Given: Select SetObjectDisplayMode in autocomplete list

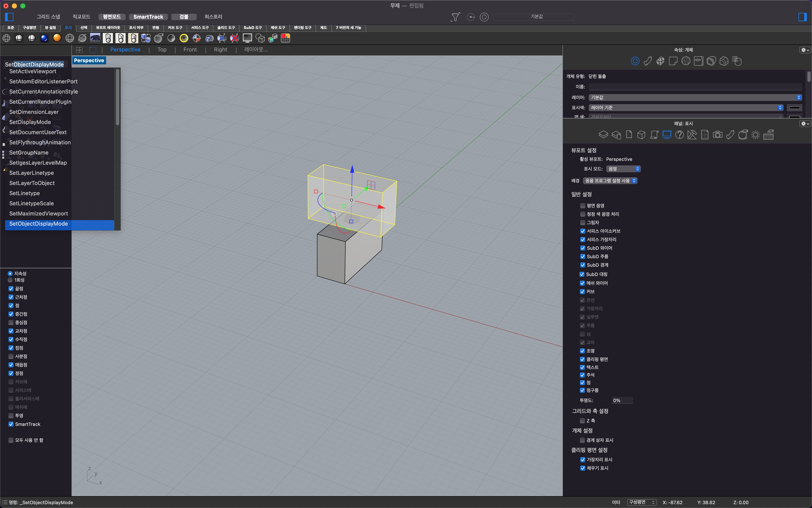Looking at the screenshot, I should (x=59, y=224).
